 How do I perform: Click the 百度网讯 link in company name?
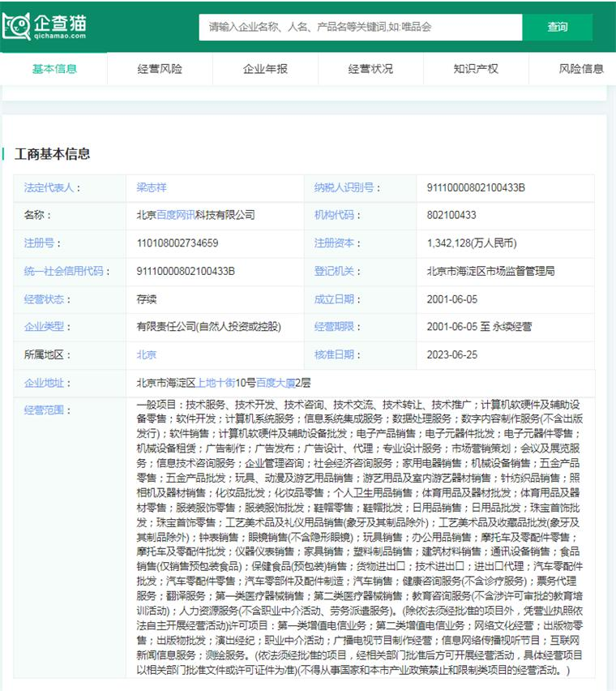176,215
